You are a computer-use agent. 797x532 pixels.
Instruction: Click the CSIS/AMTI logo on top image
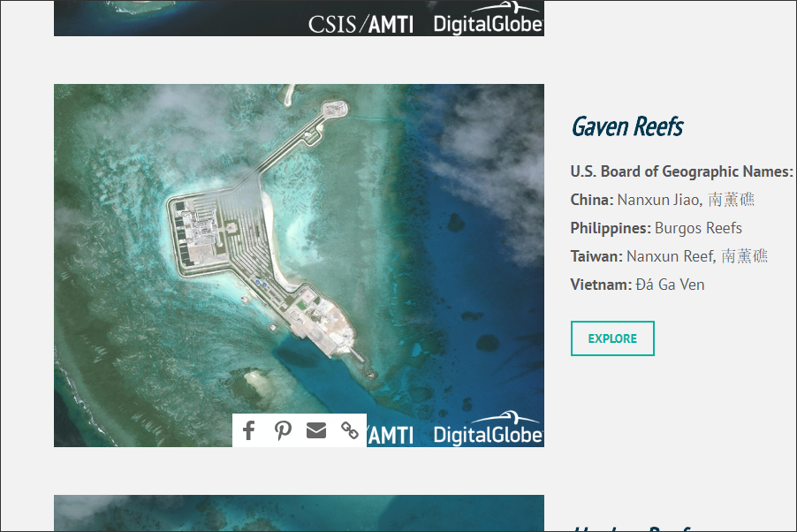361,24
